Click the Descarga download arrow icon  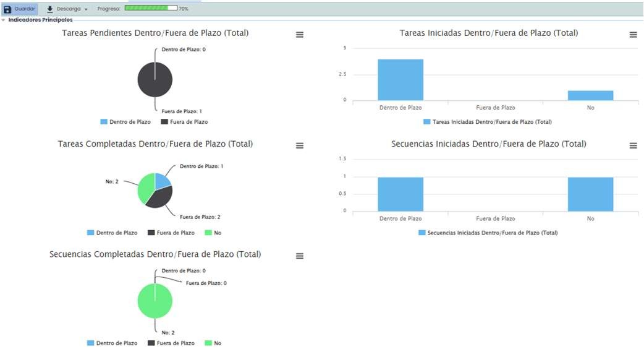[50, 9]
